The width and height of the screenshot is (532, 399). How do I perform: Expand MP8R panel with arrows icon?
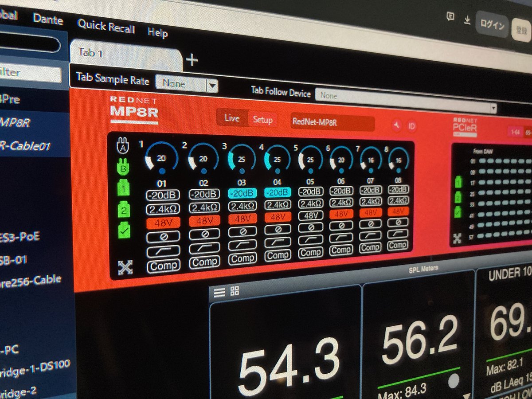(x=125, y=267)
